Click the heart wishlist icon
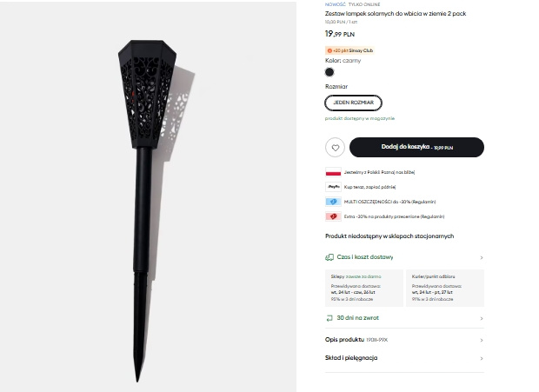This screenshot has height=392, width=539. click(x=334, y=147)
